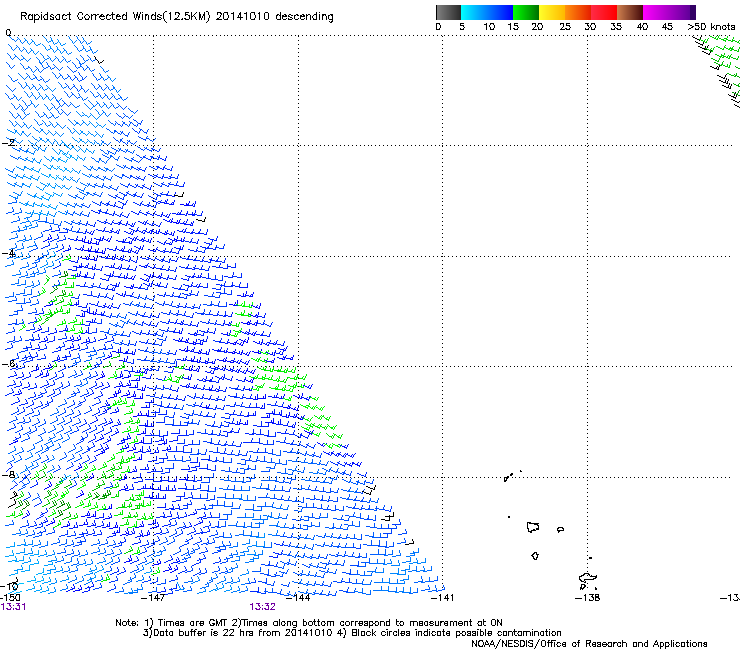Click the dark purple over-50 knots swatch
This screenshot has width=740, height=650.
tap(692, 12)
